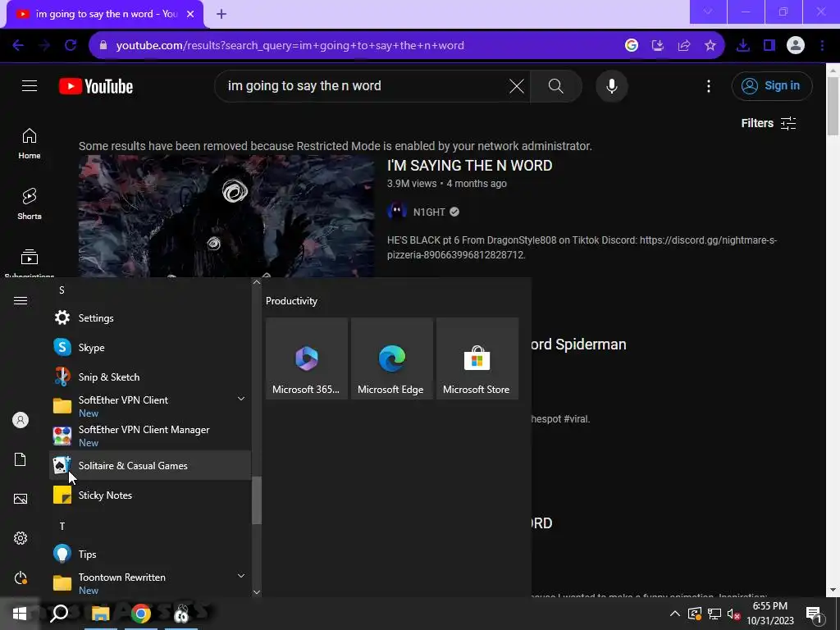Open a new Chrome tab
This screenshot has width=840, height=630.
[x=221, y=14]
